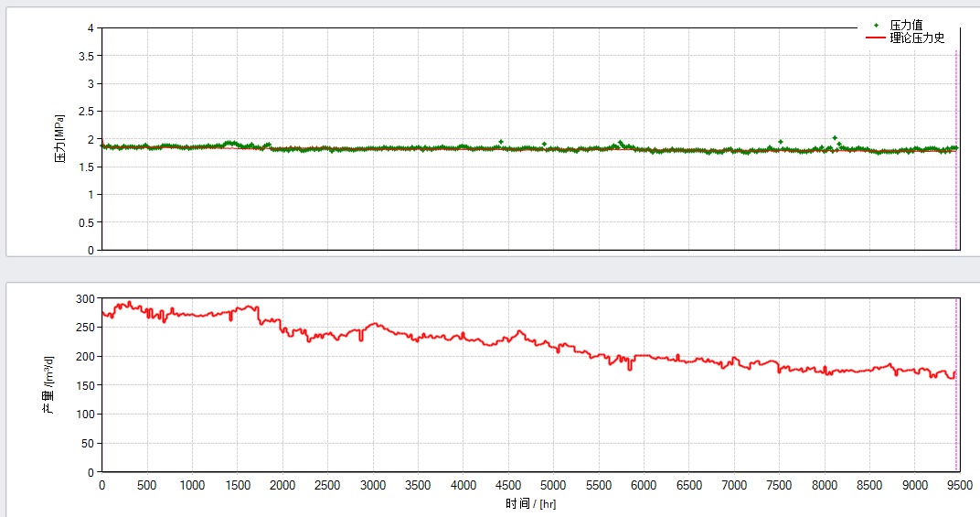Select the 压力值 legend label
This screenshot has height=517, width=980.
tap(906, 26)
